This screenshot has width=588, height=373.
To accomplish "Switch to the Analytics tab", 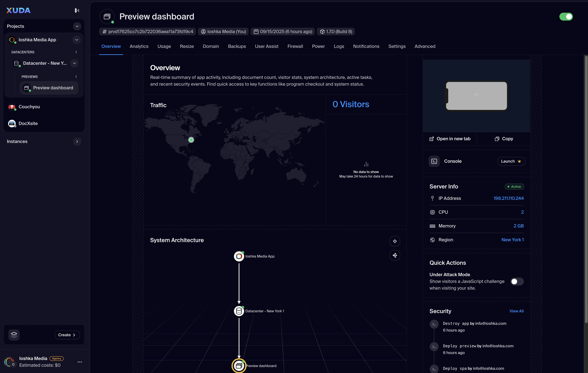I will [139, 46].
